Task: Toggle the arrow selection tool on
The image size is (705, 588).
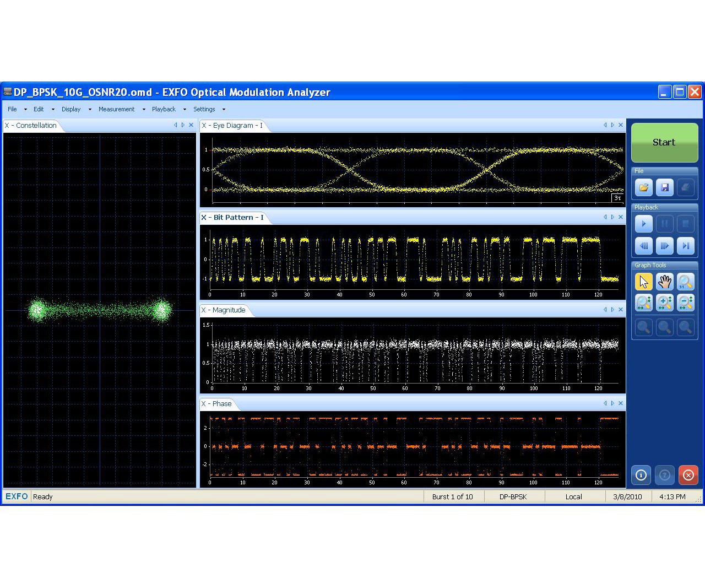Action: pos(643,282)
